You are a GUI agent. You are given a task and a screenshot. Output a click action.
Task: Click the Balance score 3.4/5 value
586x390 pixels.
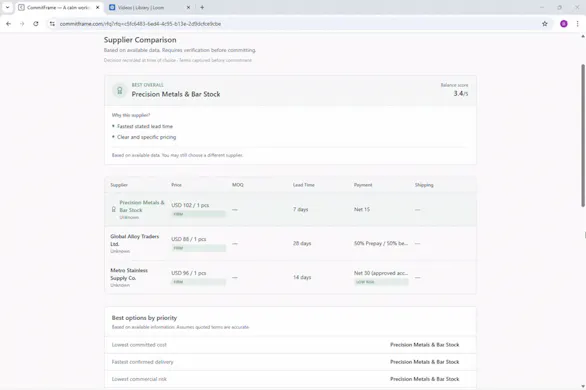(x=461, y=93)
